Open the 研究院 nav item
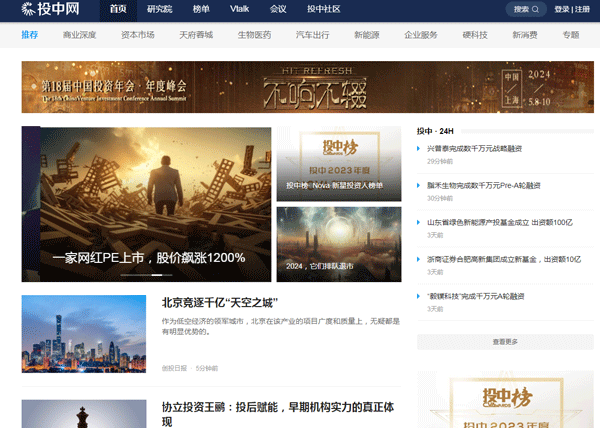The image size is (600, 428). (x=160, y=9)
